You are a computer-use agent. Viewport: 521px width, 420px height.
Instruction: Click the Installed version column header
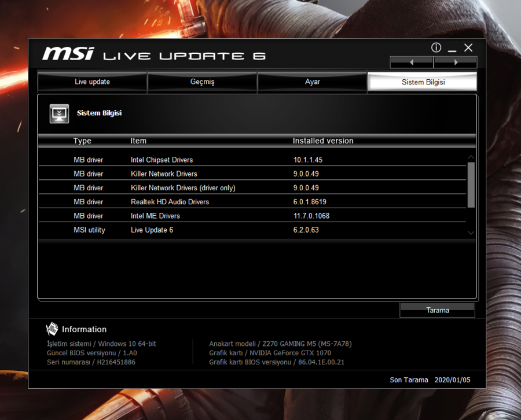[323, 141]
